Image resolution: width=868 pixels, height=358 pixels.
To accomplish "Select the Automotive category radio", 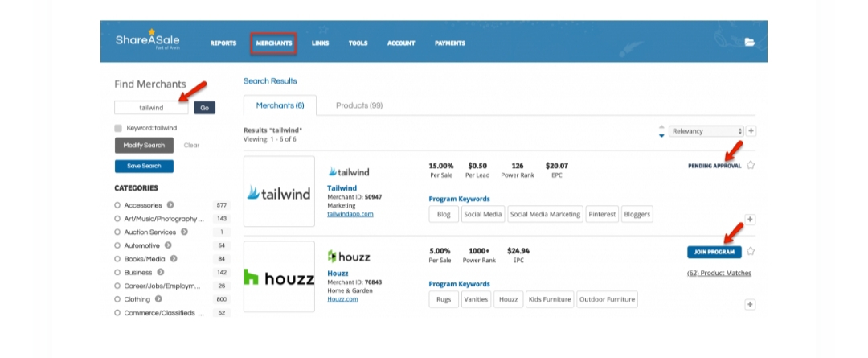I will coord(117,245).
